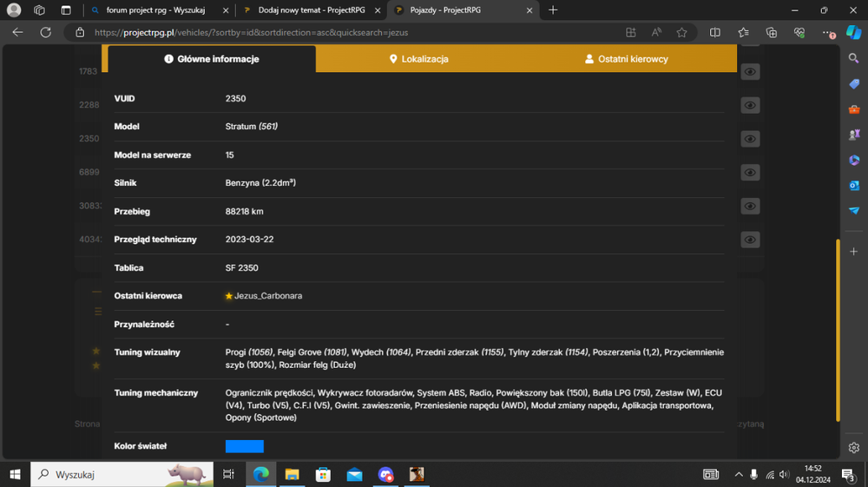Screen dimensions: 868x487
Task: Open the Mail app from the taskbar
Action: tap(354, 474)
